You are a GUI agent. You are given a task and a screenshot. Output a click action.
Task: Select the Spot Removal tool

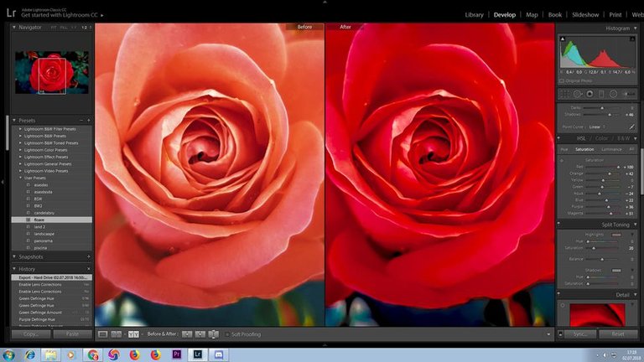pos(578,94)
